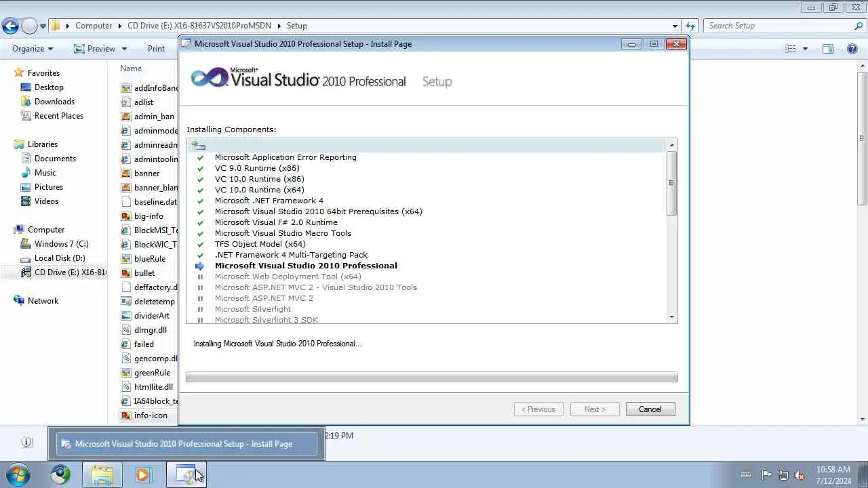The width and height of the screenshot is (868, 488).
Task: Click Print in the Explorer toolbar
Action: click(x=156, y=49)
